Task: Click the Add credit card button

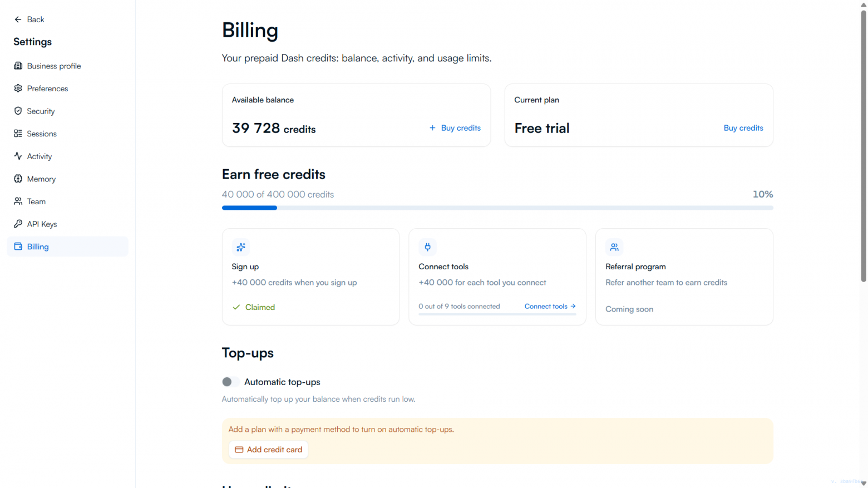Action: click(x=268, y=450)
